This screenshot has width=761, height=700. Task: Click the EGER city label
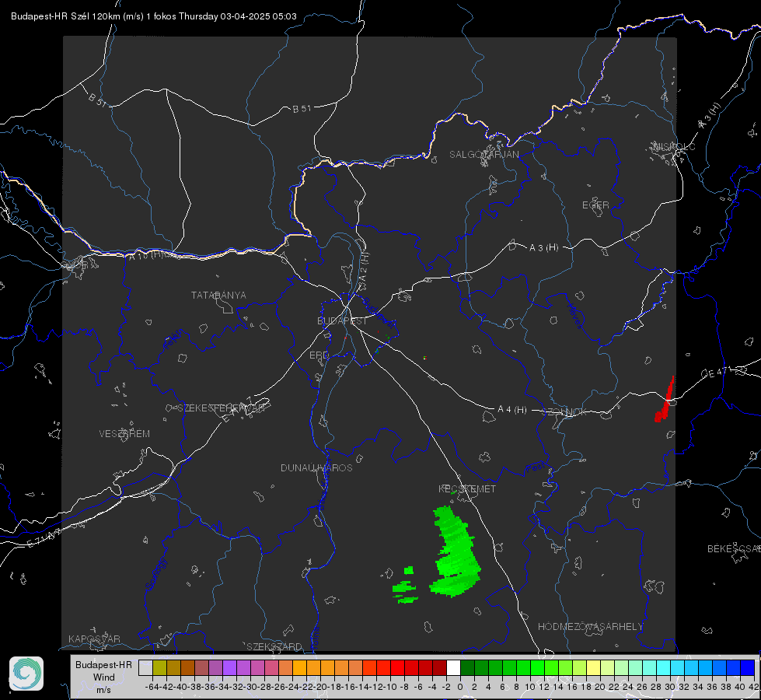point(595,205)
